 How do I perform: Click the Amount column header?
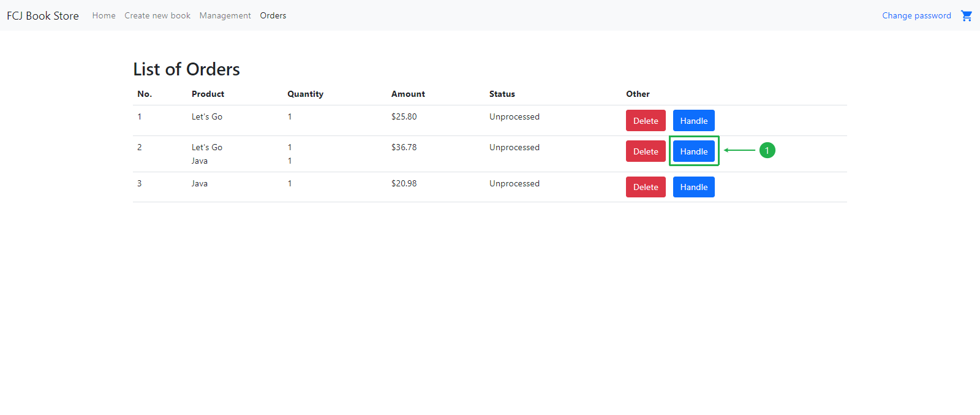tap(408, 94)
